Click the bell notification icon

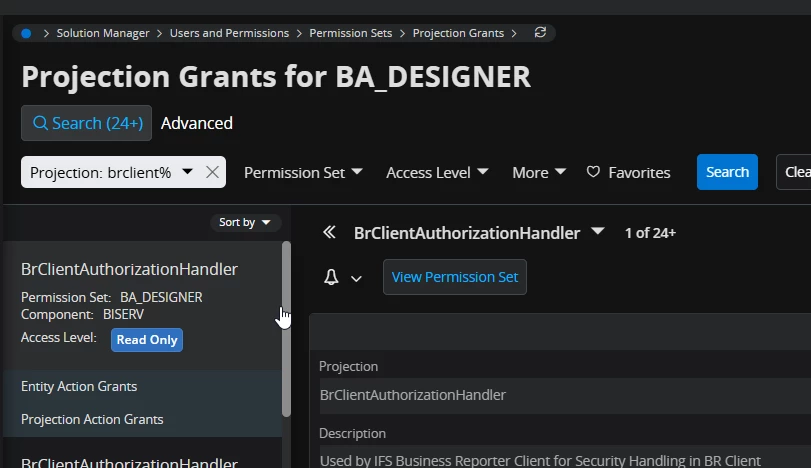(332, 277)
